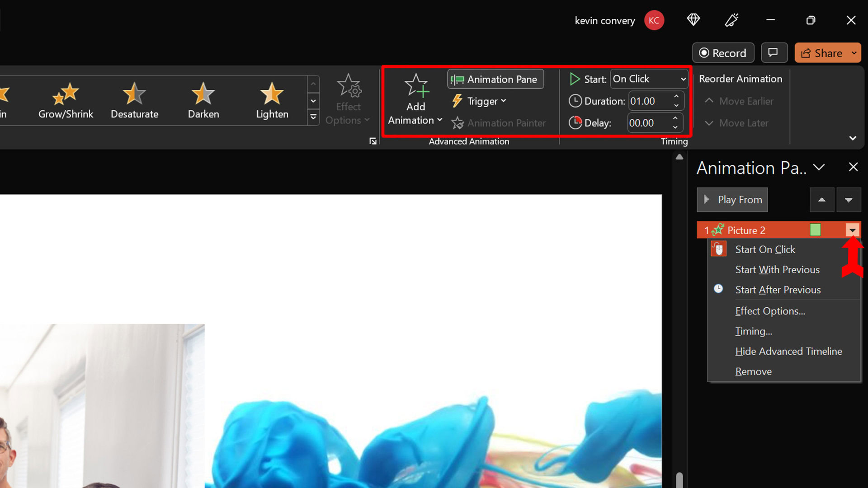Click Play From button
868x488 pixels.
point(731,199)
